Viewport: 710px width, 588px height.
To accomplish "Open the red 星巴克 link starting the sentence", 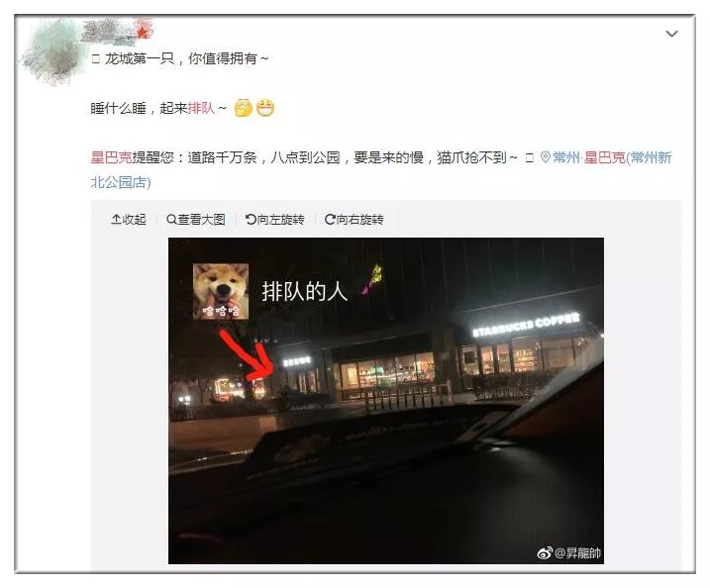I will pos(111,157).
